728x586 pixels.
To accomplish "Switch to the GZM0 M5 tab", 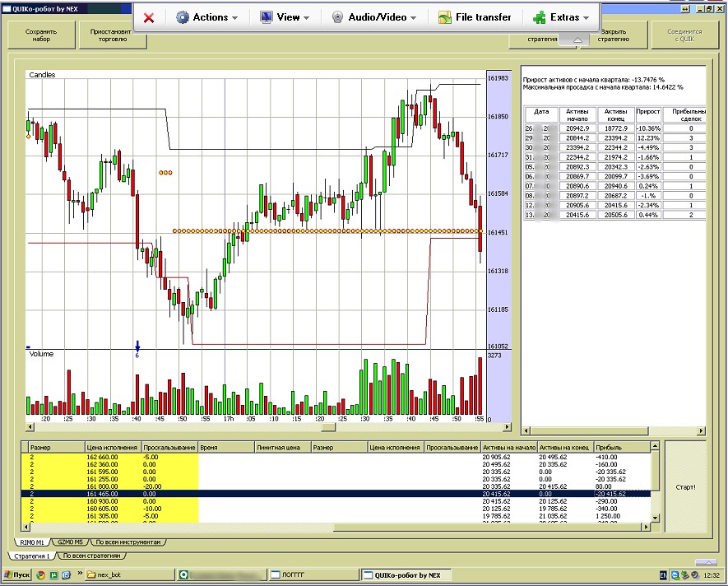I will pos(71,542).
